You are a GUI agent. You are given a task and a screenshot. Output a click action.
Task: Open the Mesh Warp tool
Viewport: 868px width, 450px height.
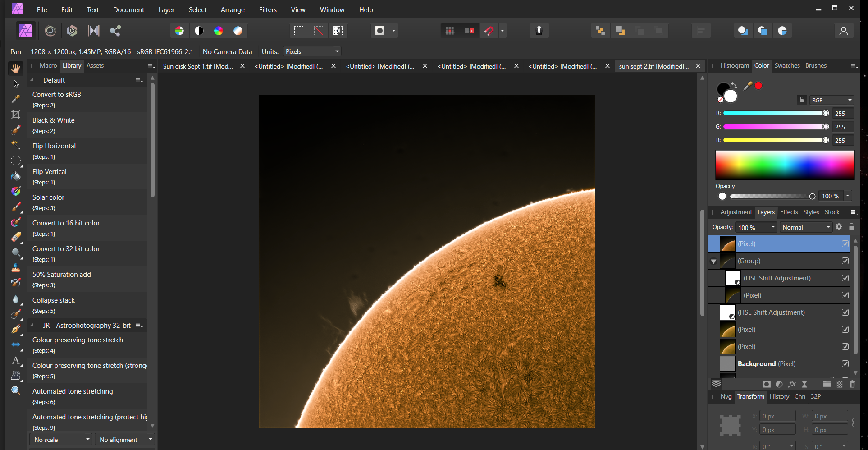coord(16,376)
